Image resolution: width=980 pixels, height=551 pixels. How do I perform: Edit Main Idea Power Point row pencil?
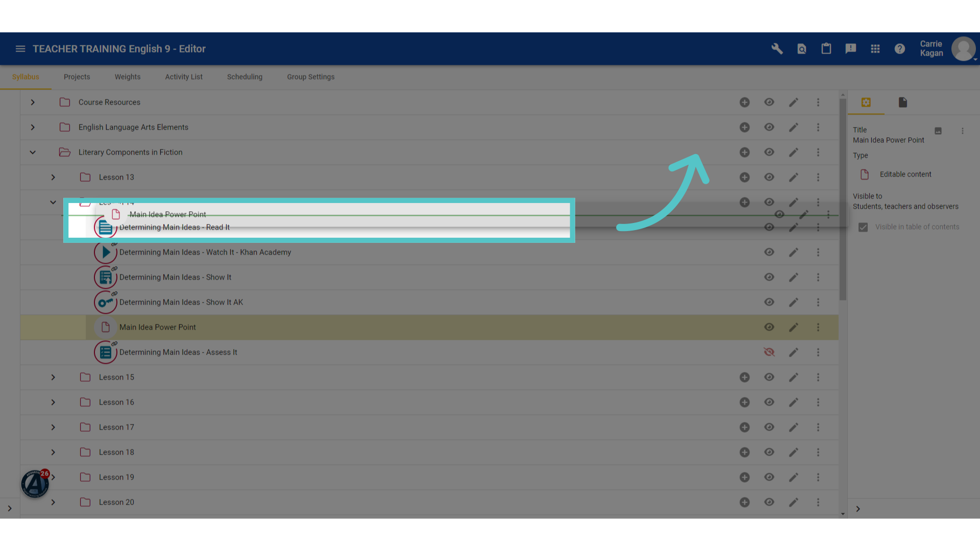coord(793,328)
